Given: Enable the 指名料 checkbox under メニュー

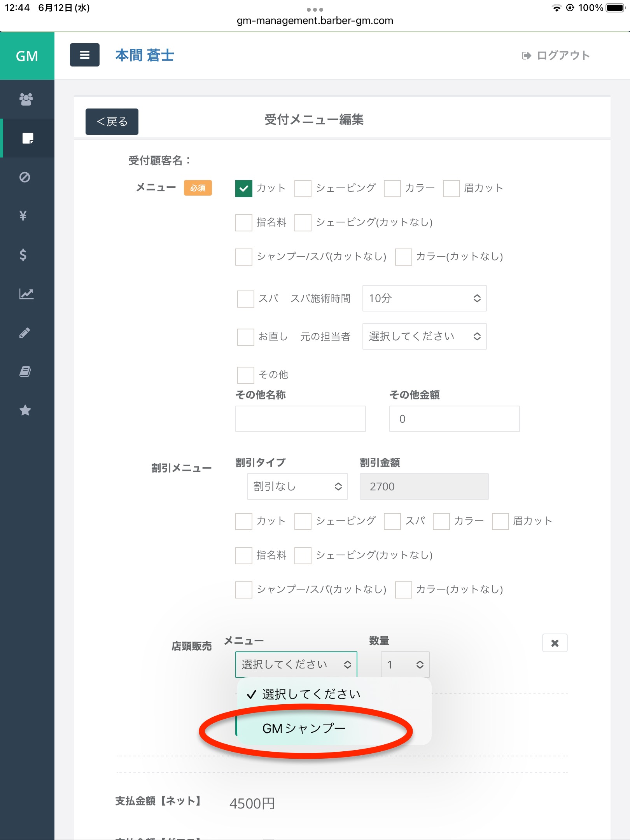Looking at the screenshot, I should coord(244,223).
